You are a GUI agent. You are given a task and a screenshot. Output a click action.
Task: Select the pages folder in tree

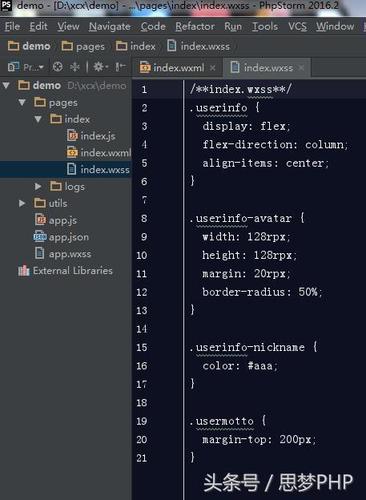pos(56,102)
